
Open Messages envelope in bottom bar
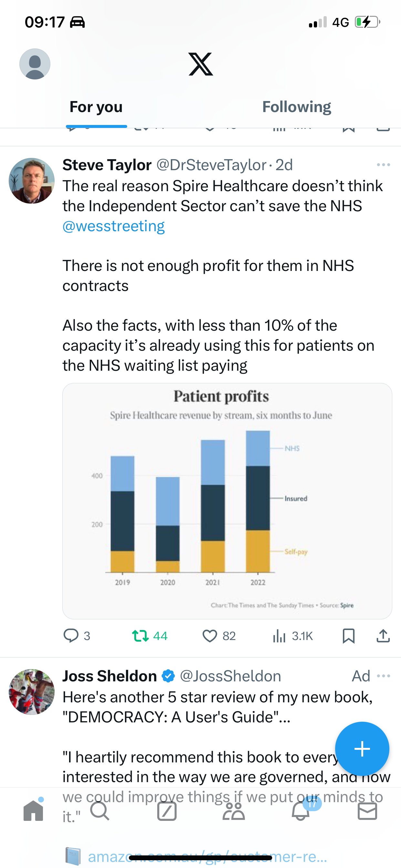[x=367, y=811]
